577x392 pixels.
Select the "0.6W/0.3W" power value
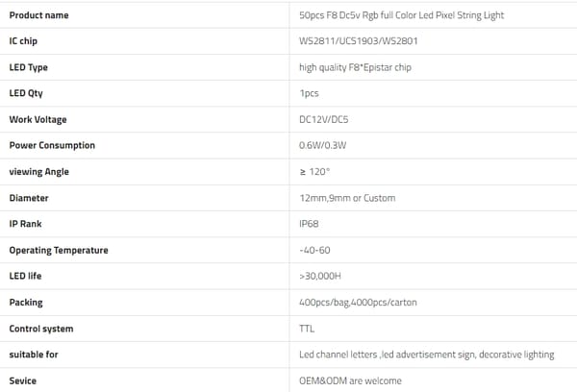point(325,146)
